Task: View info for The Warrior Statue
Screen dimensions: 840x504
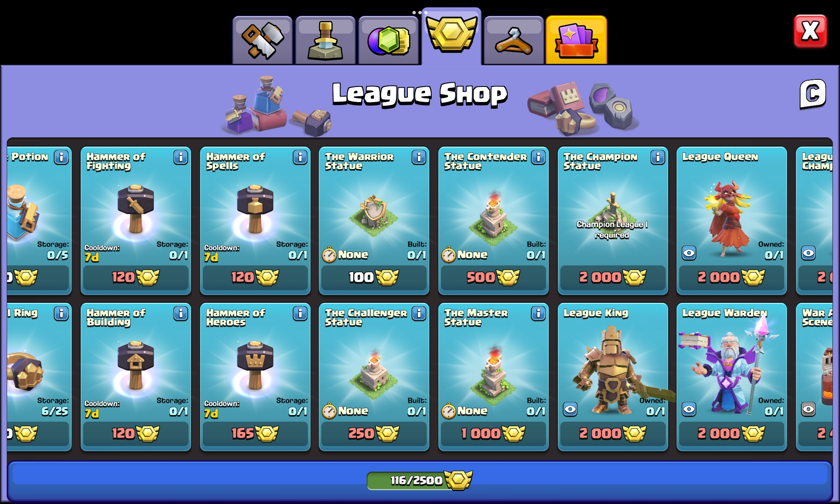Action: click(419, 157)
